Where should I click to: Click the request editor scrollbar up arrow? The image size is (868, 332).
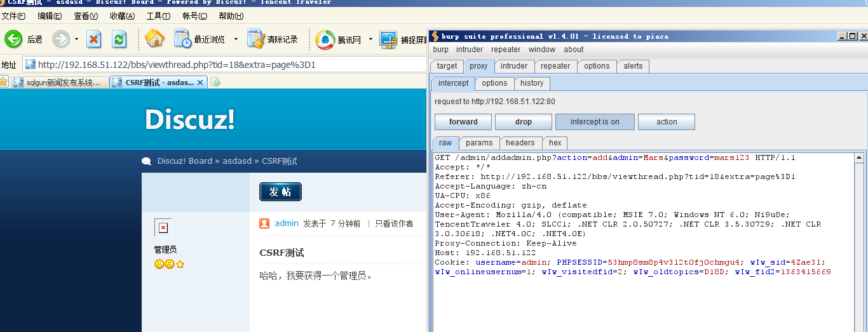click(x=859, y=157)
